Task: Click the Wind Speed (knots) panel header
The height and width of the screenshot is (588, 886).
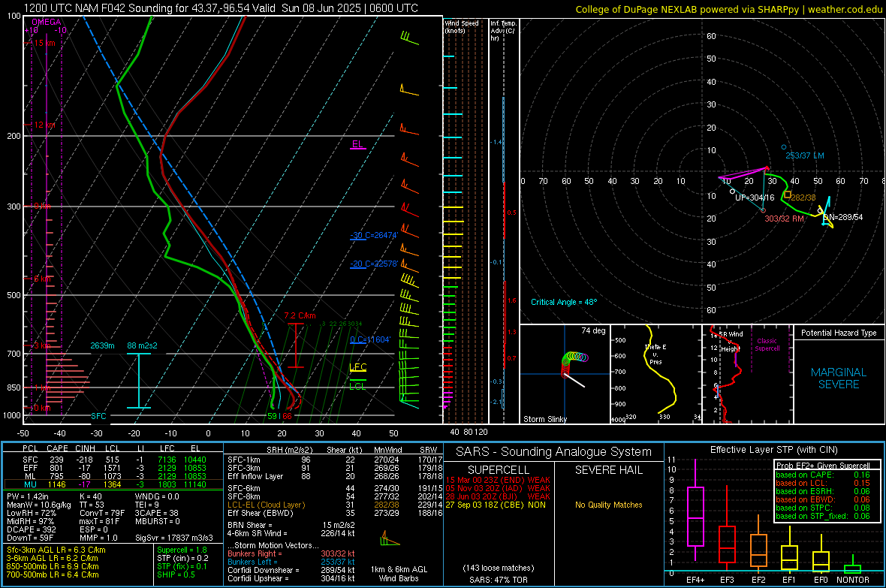Action: pos(462,26)
